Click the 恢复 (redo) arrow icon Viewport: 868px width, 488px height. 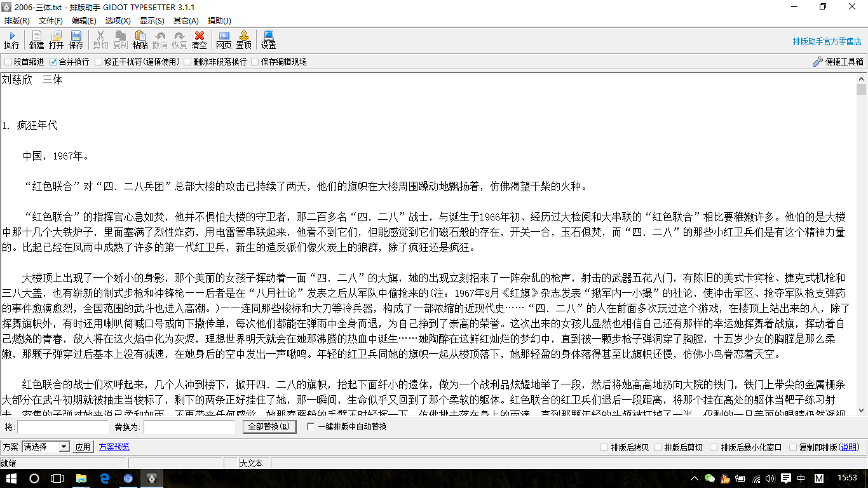[179, 40]
